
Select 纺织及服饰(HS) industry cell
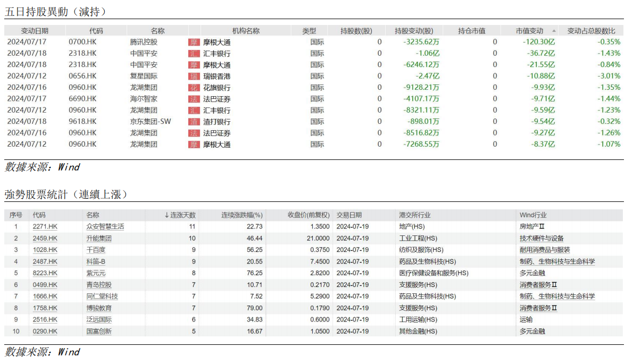(x=421, y=250)
